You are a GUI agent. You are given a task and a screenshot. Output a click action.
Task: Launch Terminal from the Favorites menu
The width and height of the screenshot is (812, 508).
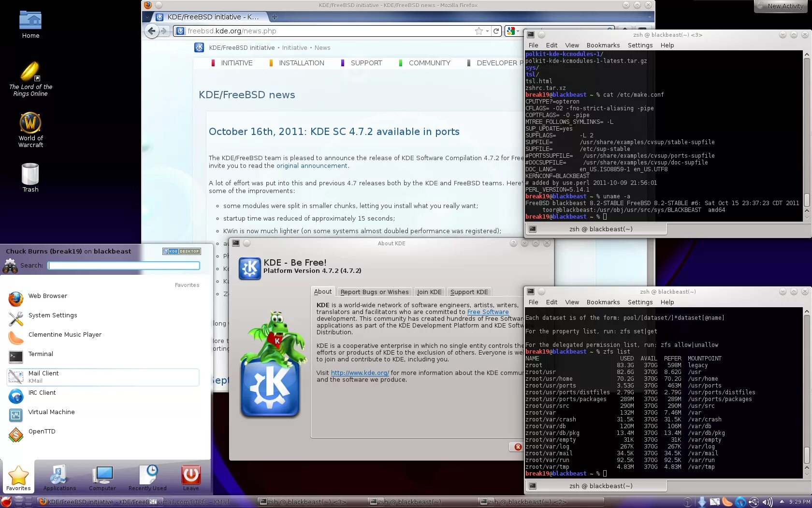pyautogui.click(x=103, y=357)
